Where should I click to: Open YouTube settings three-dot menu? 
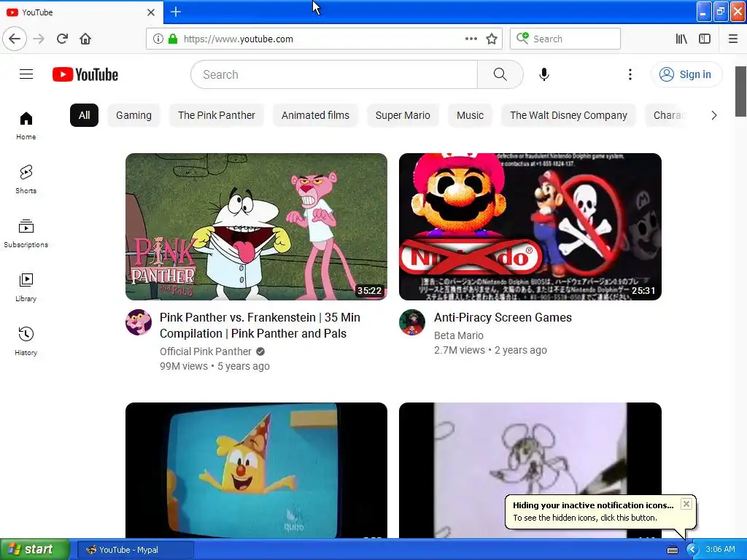[630, 74]
